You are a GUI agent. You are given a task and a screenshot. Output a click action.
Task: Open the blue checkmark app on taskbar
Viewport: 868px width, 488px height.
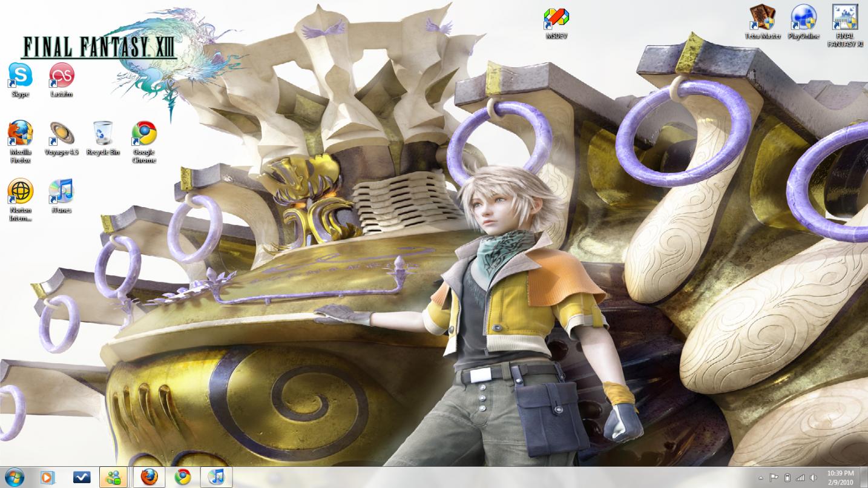click(82, 477)
